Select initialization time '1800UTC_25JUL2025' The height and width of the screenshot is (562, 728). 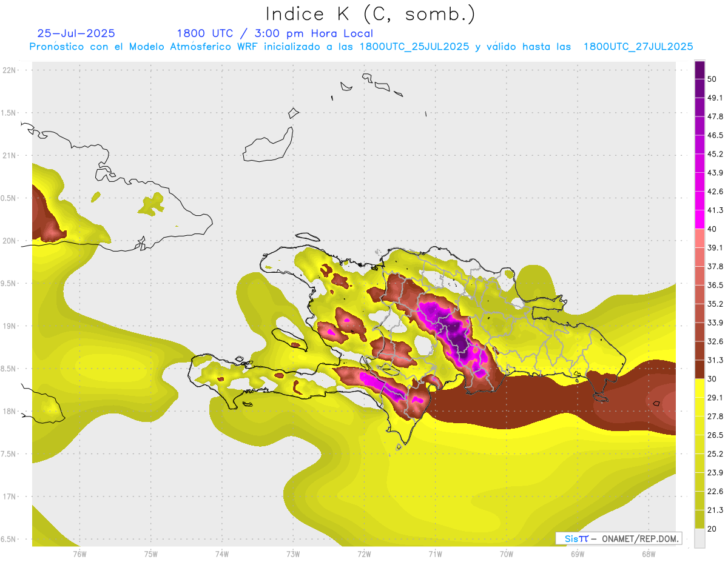(x=414, y=47)
